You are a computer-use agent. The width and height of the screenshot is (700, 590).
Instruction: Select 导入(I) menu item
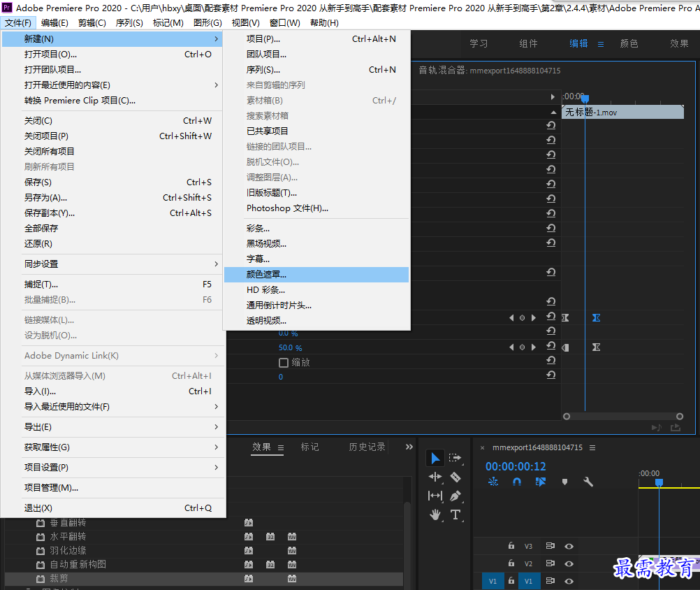pyautogui.click(x=113, y=391)
